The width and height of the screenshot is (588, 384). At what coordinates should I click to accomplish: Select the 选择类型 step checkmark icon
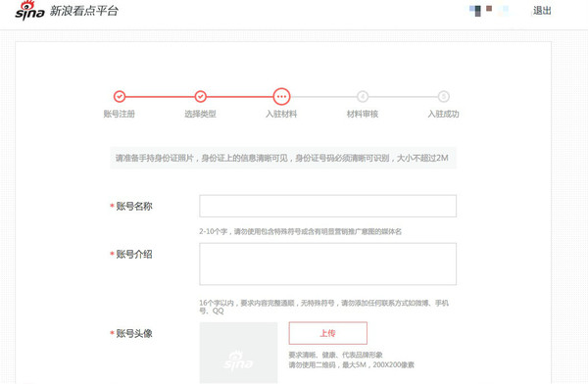coord(201,97)
